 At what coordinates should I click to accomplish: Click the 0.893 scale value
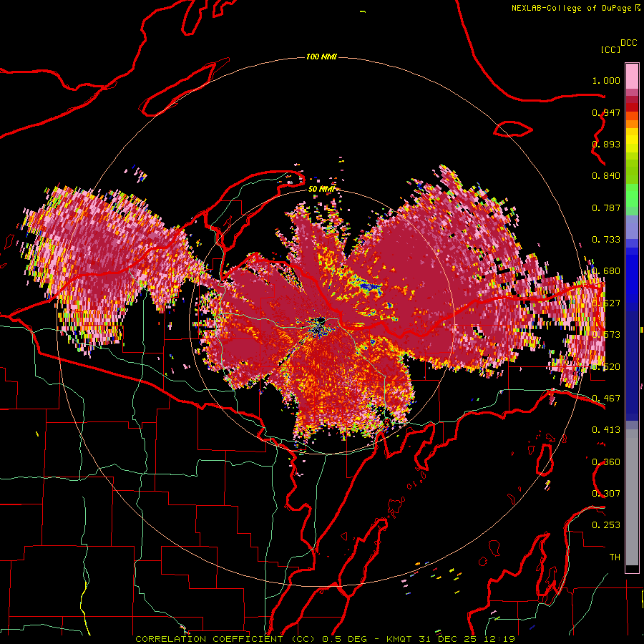[606, 144]
